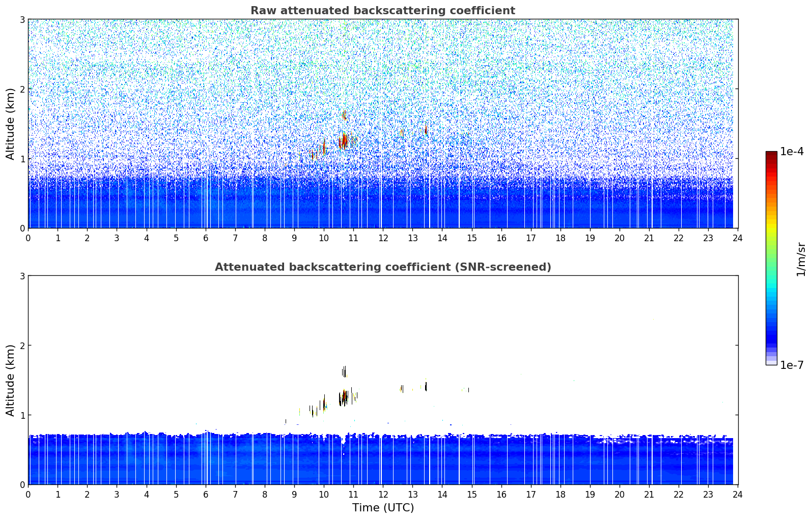Click hour 6 tick on top plot axis
This screenshot has height=519, width=812.
206,238
